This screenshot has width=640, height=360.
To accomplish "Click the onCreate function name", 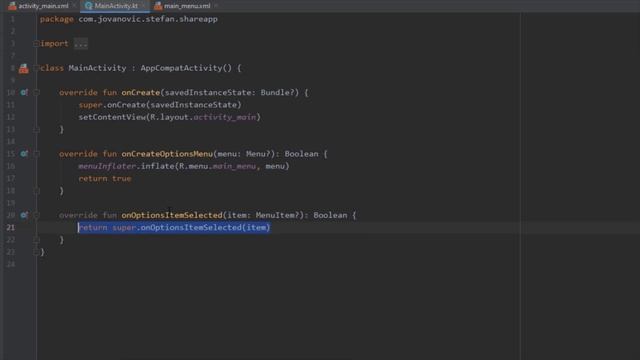I will (140, 93).
